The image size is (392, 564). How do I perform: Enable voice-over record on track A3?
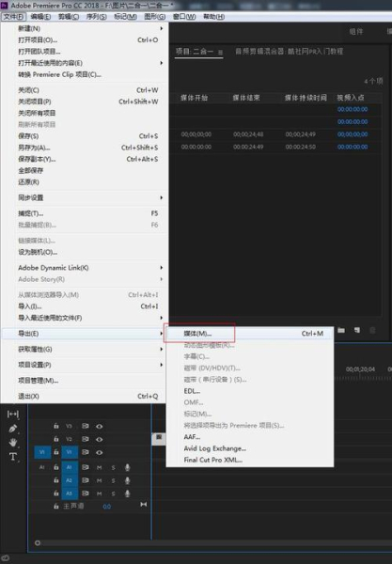click(127, 493)
